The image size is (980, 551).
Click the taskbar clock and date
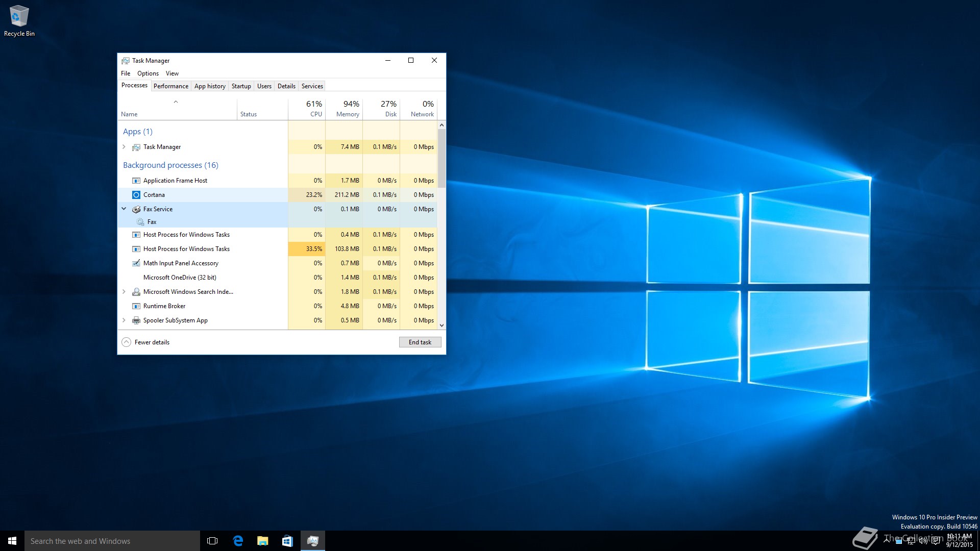point(960,541)
